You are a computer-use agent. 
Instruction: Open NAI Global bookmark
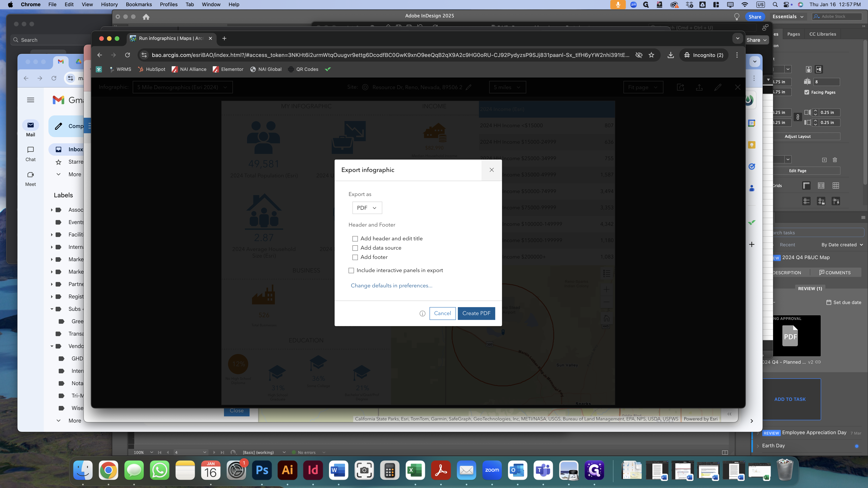pos(266,69)
